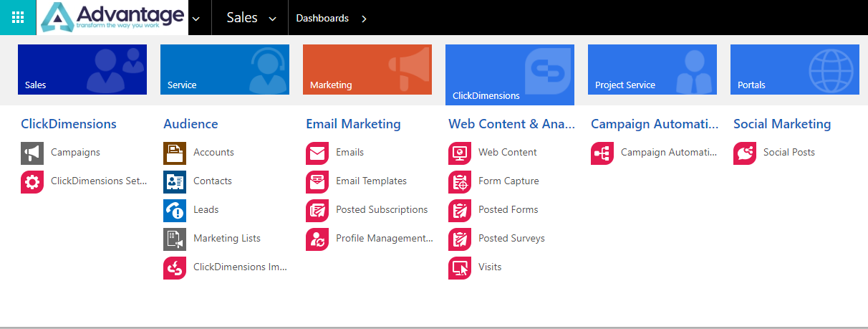Open the Contacts link
868x329 pixels.
[x=213, y=181]
